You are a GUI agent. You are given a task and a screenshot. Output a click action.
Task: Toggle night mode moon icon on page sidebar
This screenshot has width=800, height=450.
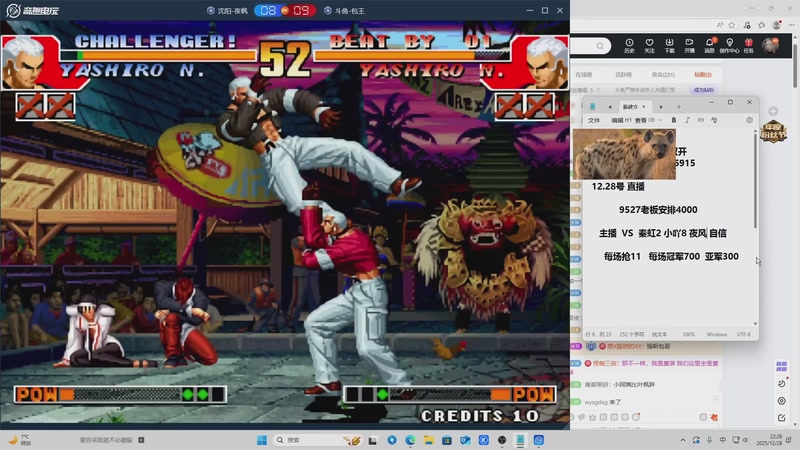coord(781,383)
